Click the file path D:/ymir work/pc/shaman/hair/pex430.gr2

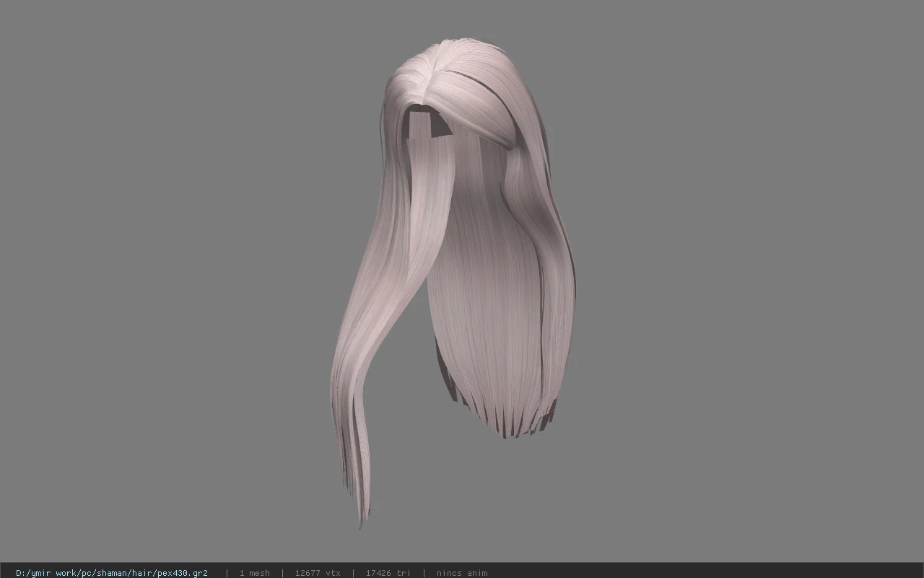click(112, 573)
